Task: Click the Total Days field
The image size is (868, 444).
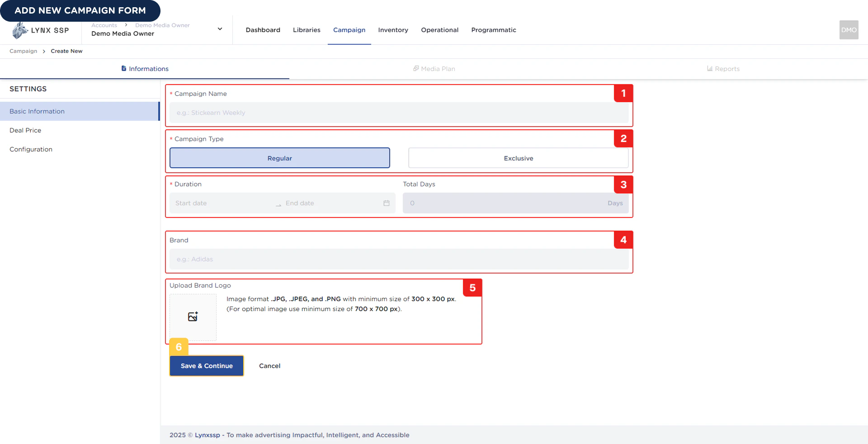Action: pyautogui.click(x=516, y=203)
